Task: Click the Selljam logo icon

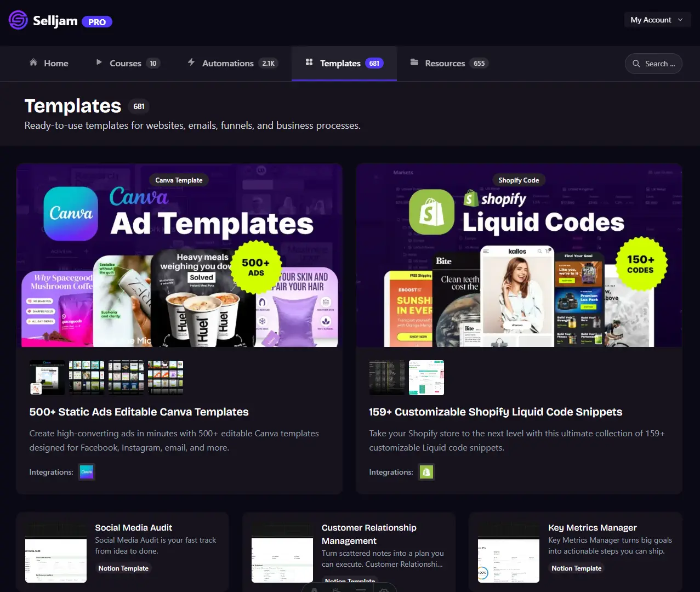Action: pos(18,20)
